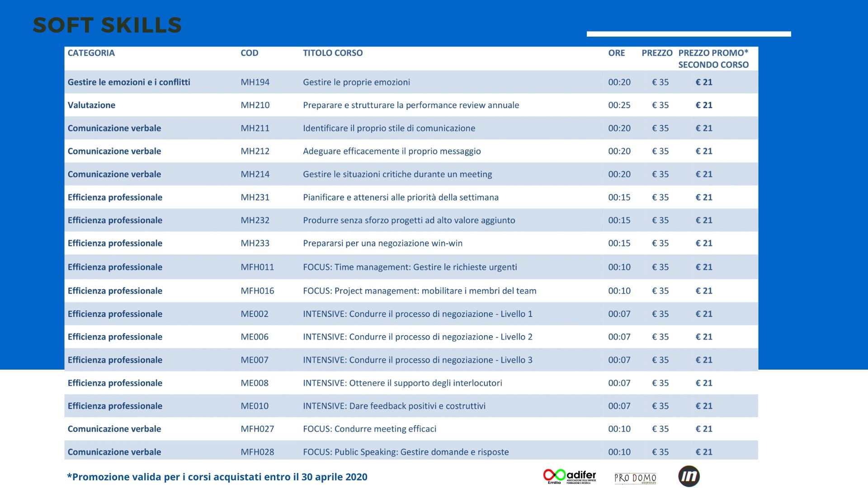Click 'Prepararsi per una negoziazione win-win'
The image size is (868, 488).
383,244
